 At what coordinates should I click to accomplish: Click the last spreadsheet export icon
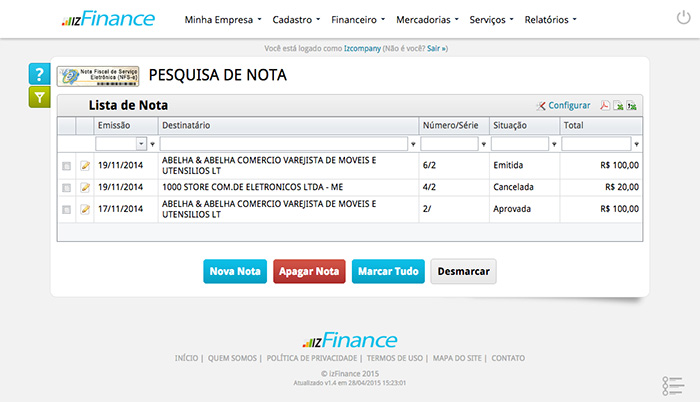pos(631,105)
